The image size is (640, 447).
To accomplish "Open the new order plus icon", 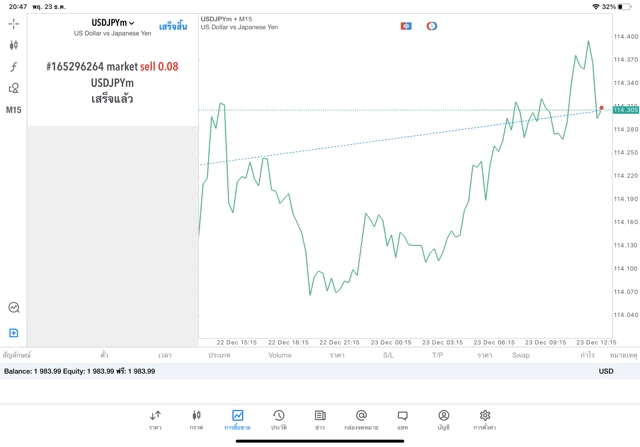I will pyautogui.click(x=13, y=333).
